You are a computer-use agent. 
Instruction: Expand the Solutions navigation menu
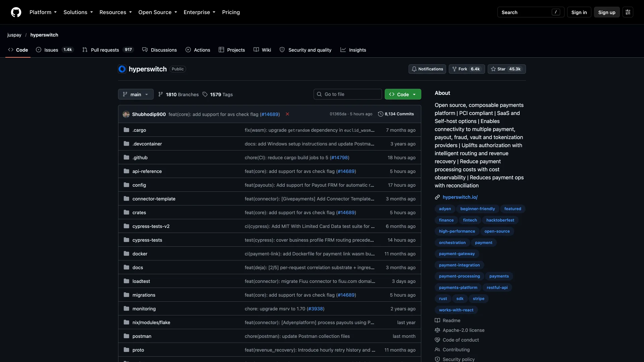coord(78,12)
